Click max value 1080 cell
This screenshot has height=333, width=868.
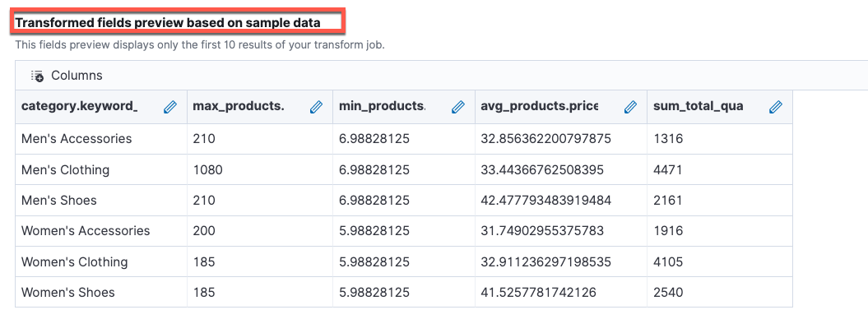click(207, 170)
